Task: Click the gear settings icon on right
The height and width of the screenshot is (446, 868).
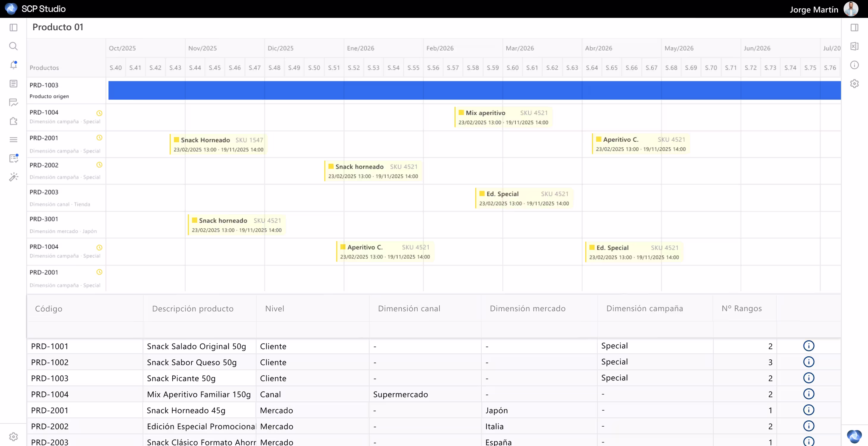Action: (x=854, y=84)
